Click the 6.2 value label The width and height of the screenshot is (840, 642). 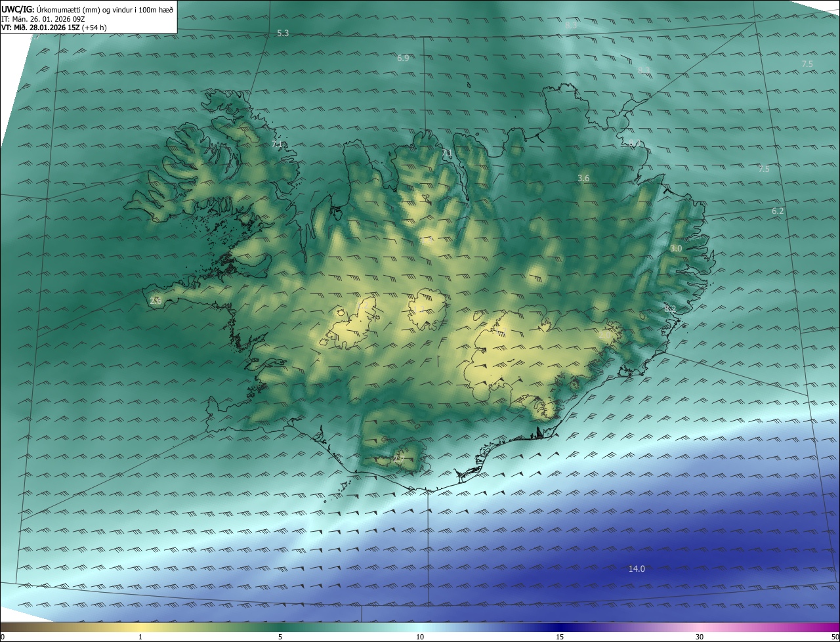[778, 211]
